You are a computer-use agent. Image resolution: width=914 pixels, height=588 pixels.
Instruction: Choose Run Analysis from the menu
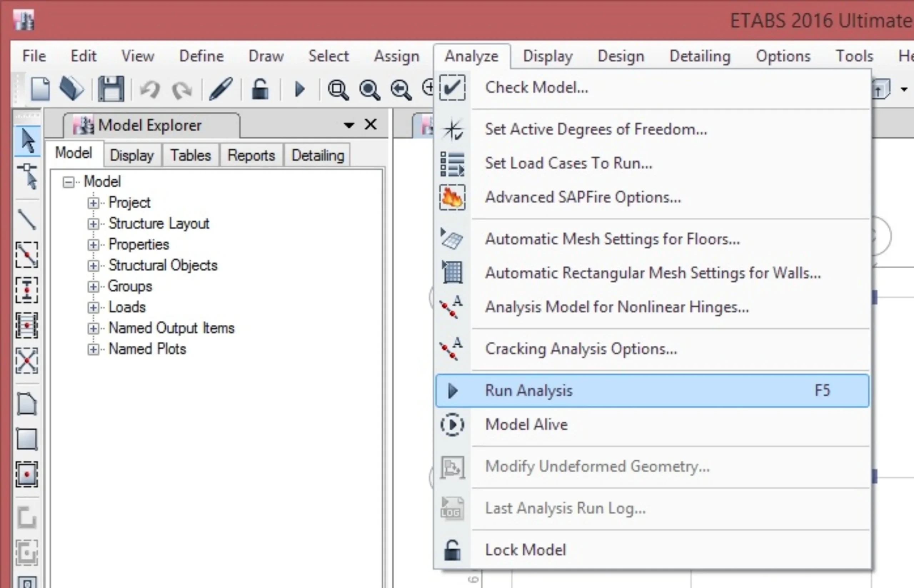click(529, 391)
